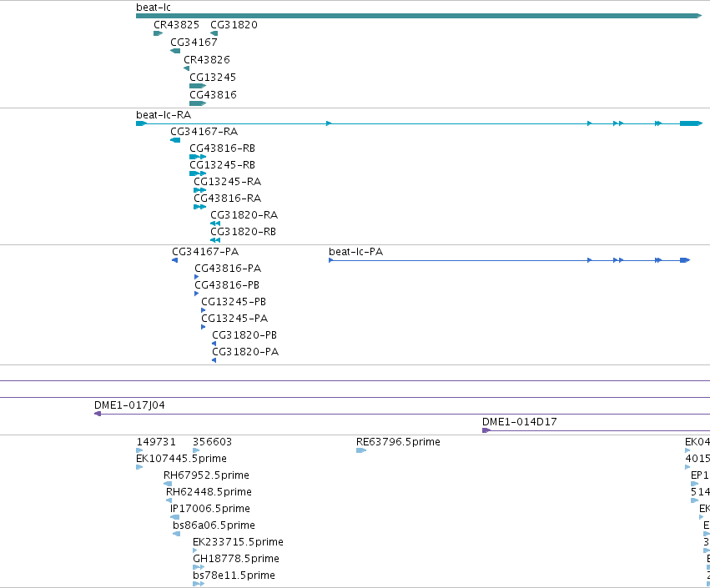
Task: Select the bs86a06.5prime EST label
Action: tap(214, 526)
